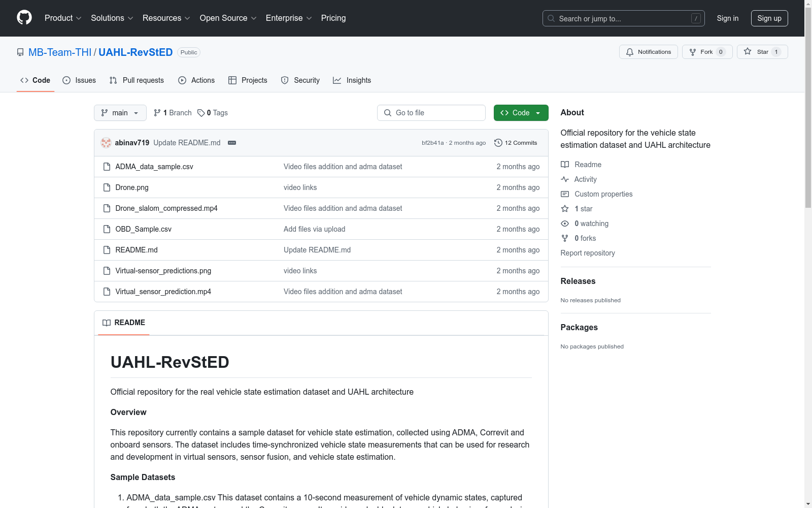Image resolution: width=812 pixels, height=508 pixels.
Task: Open the Pull requests tab
Action: point(137,80)
